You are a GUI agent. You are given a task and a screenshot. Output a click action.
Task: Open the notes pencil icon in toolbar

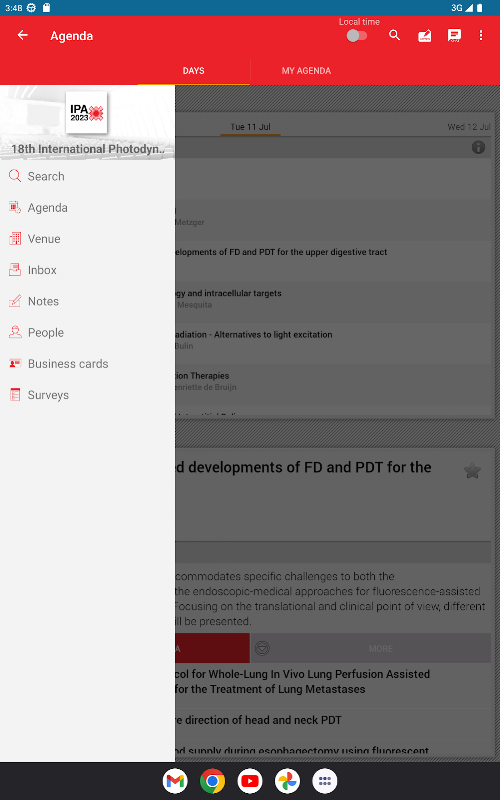coord(424,35)
